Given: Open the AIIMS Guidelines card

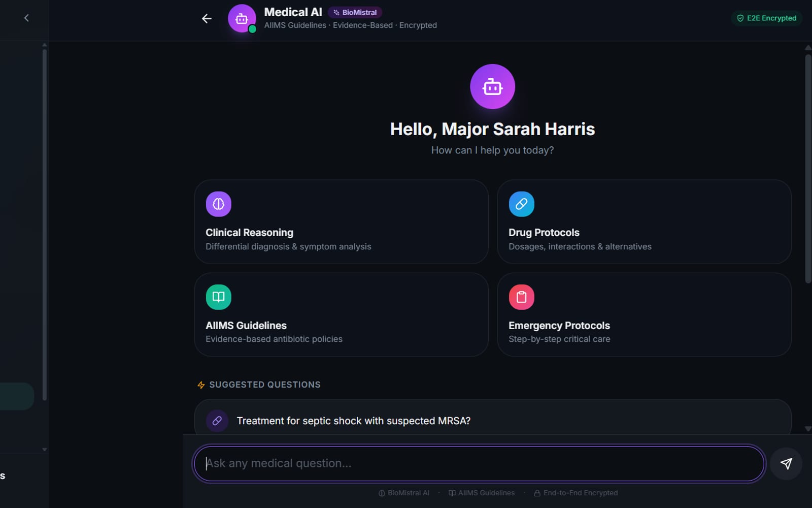Looking at the screenshot, I should coord(341,314).
